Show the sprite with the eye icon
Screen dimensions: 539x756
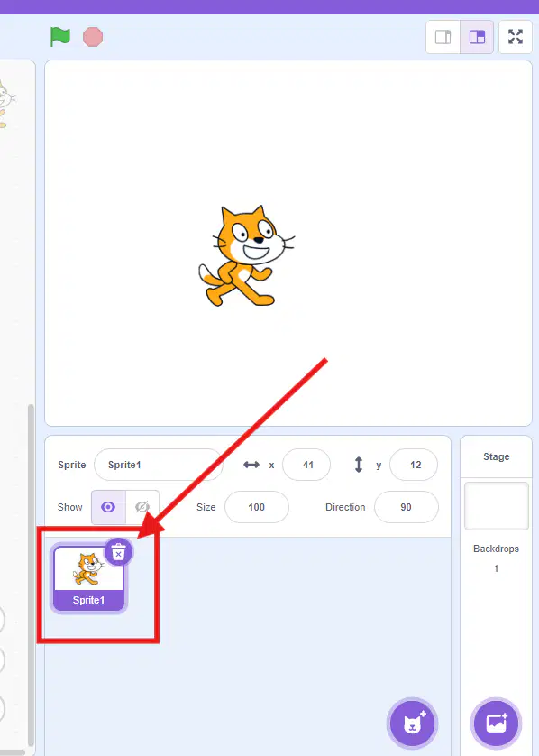(108, 507)
